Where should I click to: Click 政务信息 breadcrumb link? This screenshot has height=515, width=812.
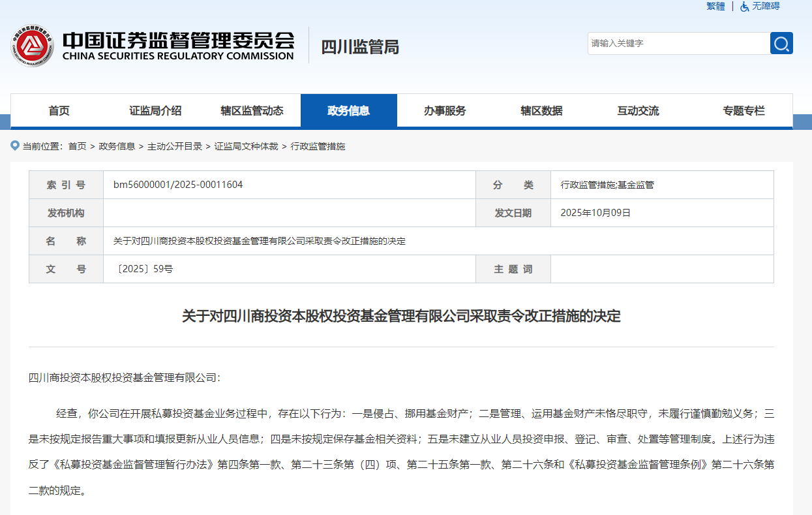point(117,146)
